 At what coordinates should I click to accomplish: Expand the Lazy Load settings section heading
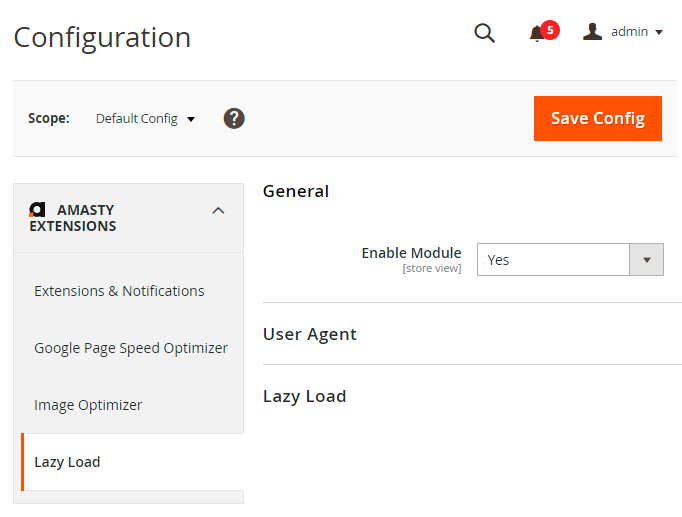[304, 396]
